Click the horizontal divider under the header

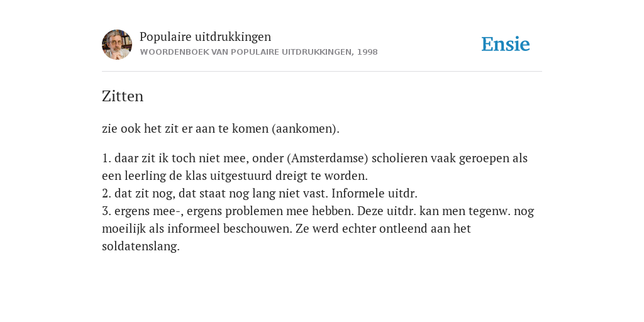pyautogui.click(x=322, y=72)
